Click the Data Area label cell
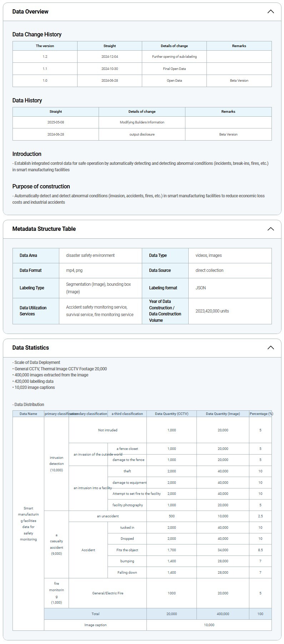Viewport: 284px width, 644px height. pyautogui.click(x=29, y=255)
